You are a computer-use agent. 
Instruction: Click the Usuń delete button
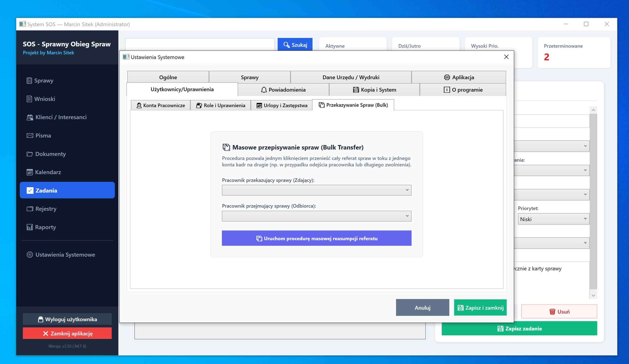559,312
